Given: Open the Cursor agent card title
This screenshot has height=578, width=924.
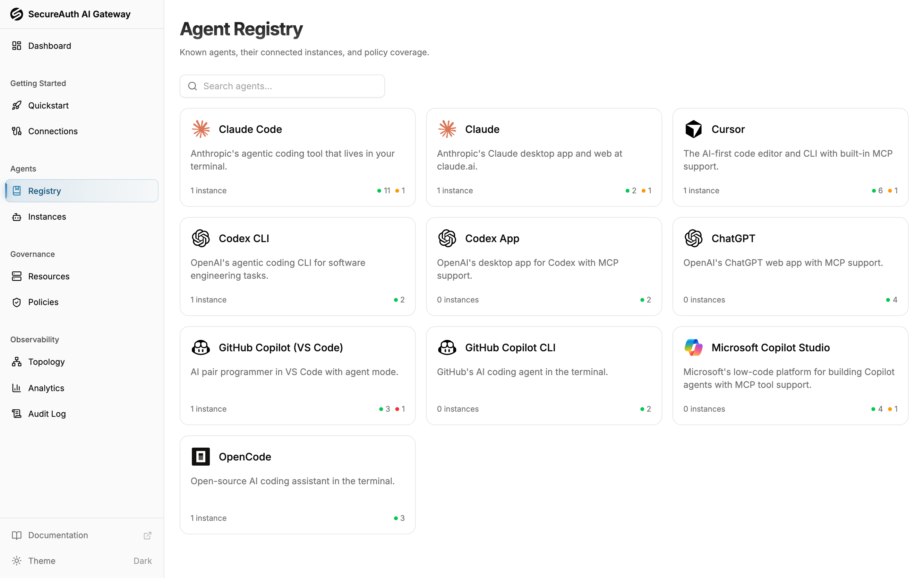Looking at the screenshot, I should coord(728,129).
